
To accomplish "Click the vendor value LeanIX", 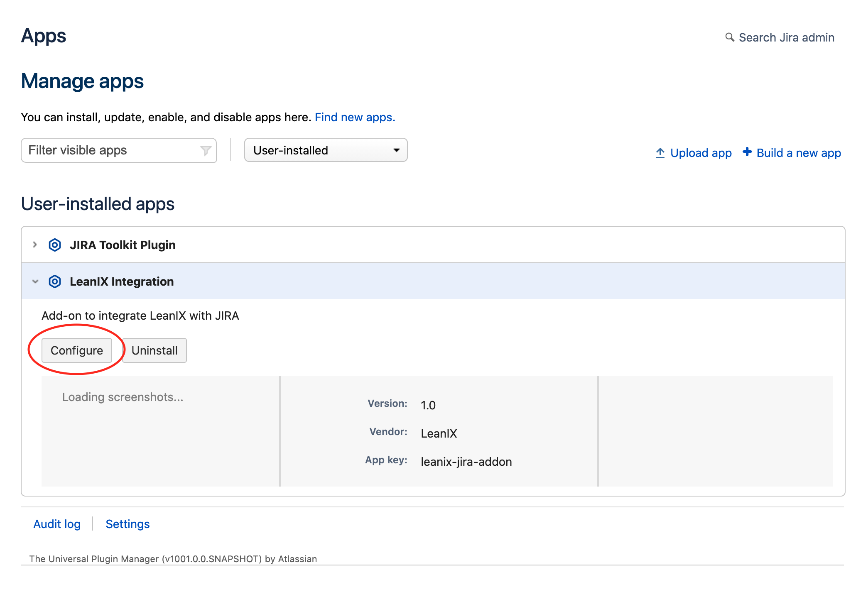I will (439, 433).
